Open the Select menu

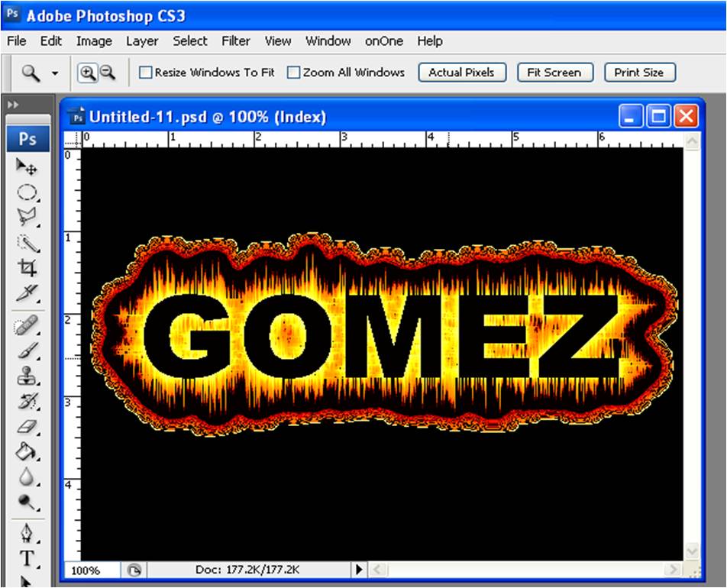tap(190, 41)
